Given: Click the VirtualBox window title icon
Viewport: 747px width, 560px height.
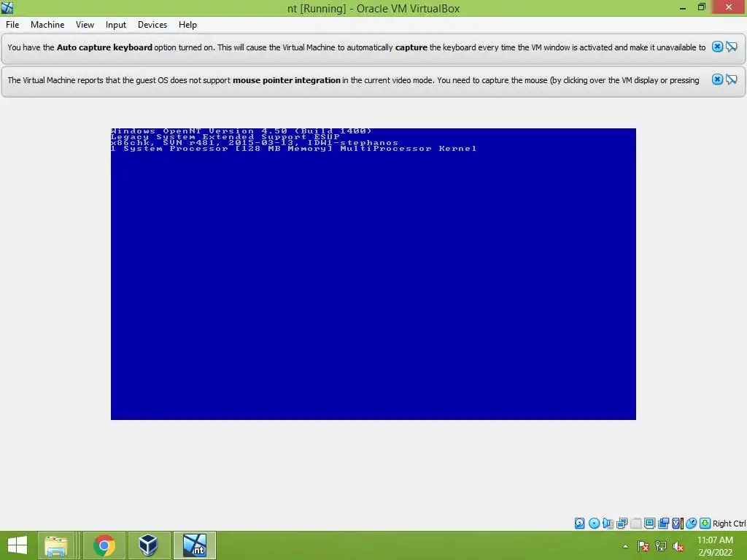Looking at the screenshot, I should tap(7, 7).
